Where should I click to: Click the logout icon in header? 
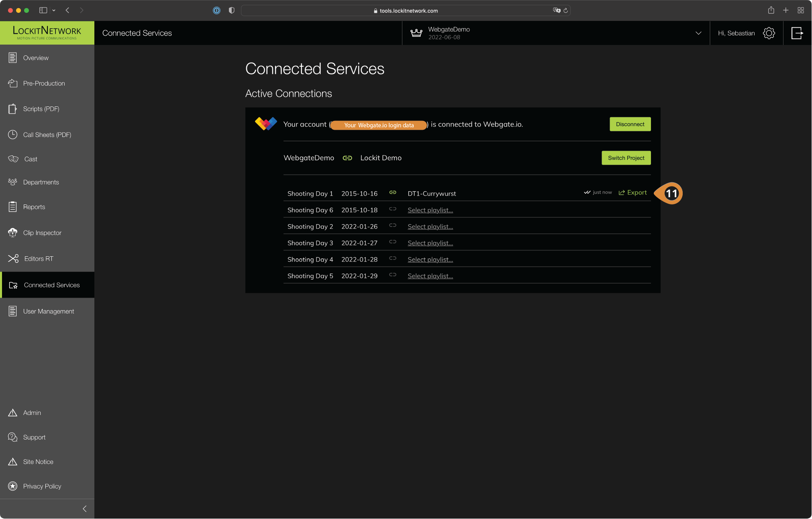tap(798, 33)
